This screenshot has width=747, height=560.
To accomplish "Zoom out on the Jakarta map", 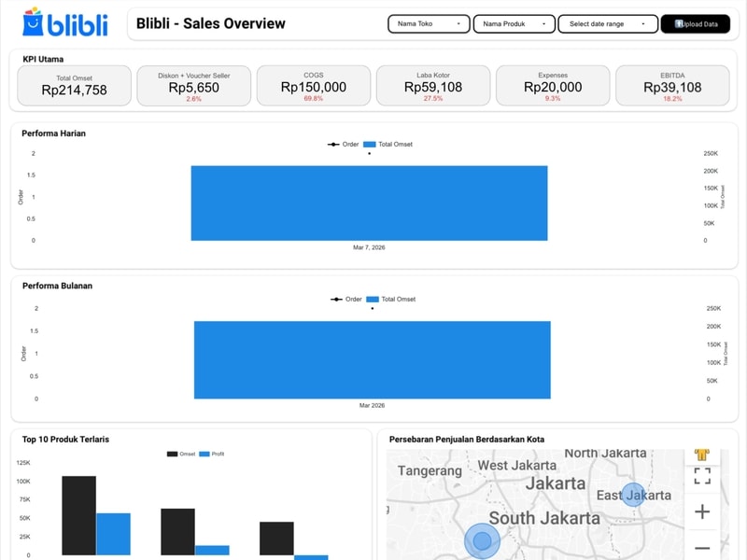I will click(702, 548).
